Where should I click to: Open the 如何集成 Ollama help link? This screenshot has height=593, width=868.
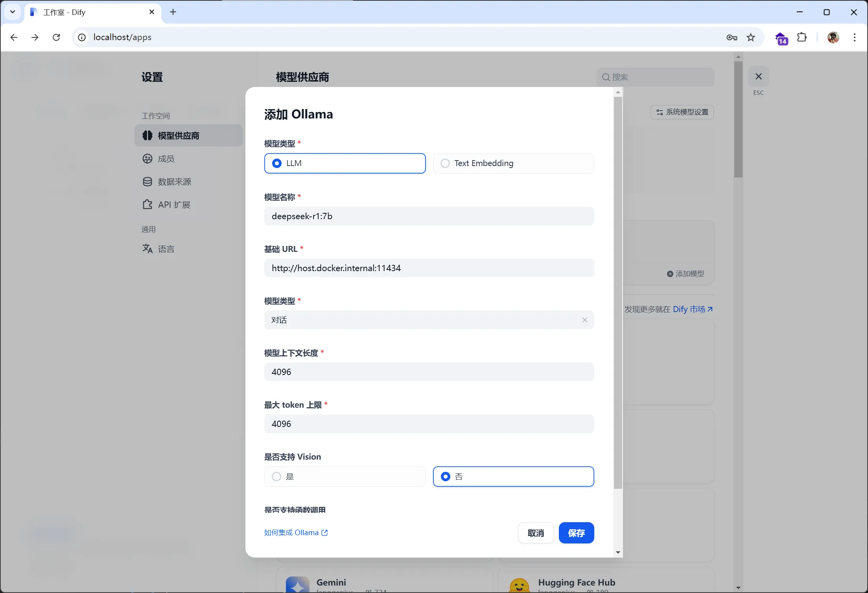pos(296,532)
